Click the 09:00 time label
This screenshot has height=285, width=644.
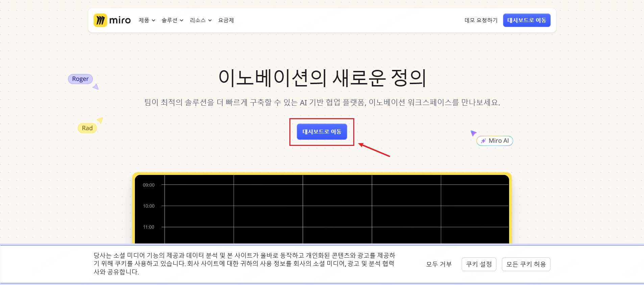149,185
